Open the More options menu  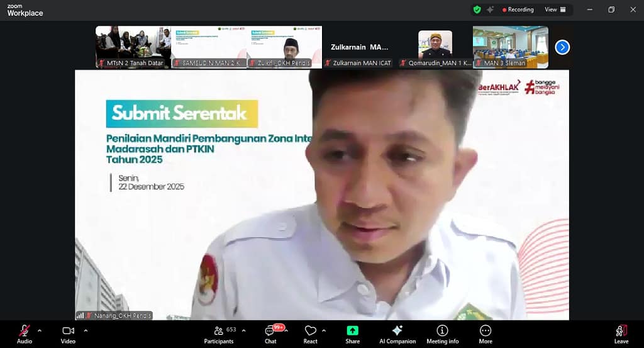point(485,334)
